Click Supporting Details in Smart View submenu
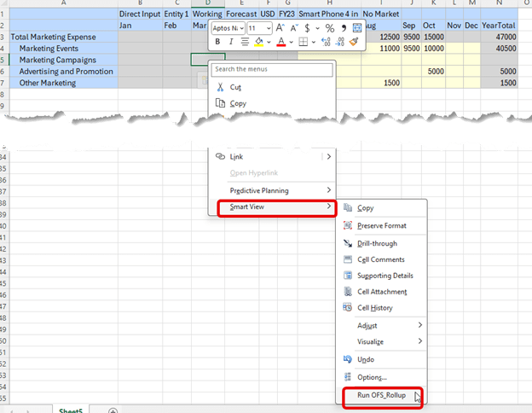Image resolution: width=532 pixels, height=413 pixels. click(385, 276)
